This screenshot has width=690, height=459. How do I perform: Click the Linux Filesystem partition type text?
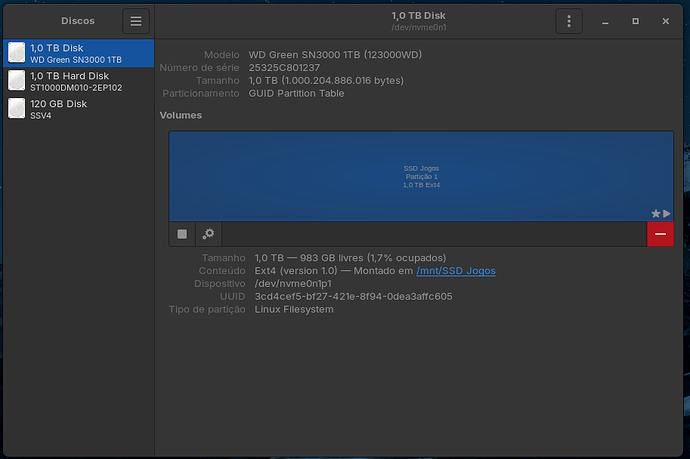click(x=294, y=309)
